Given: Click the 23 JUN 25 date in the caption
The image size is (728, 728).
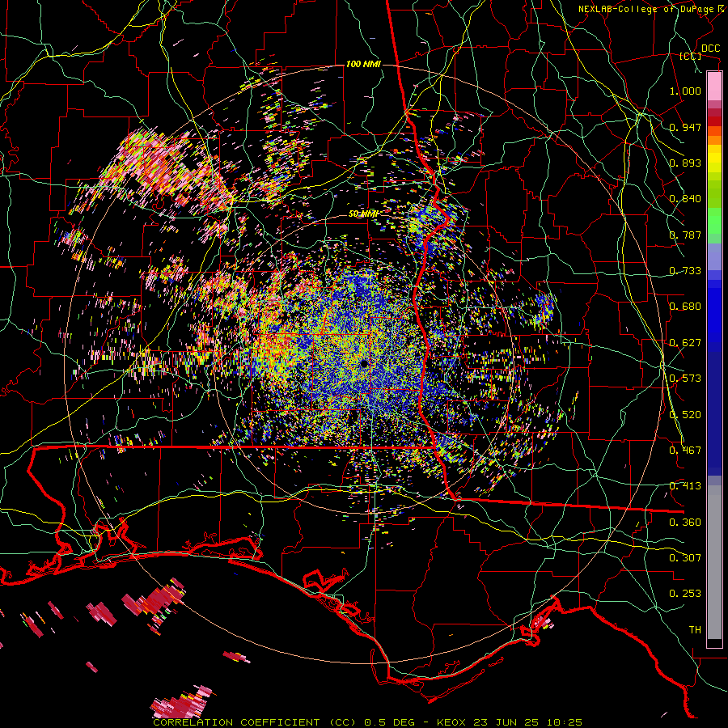Looking at the screenshot, I should point(506,722).
